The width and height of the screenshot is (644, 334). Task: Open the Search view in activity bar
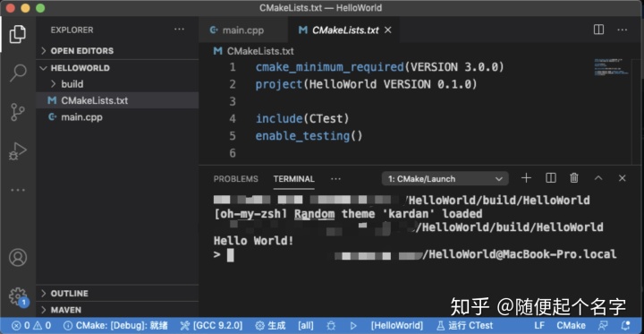[18, 73]
